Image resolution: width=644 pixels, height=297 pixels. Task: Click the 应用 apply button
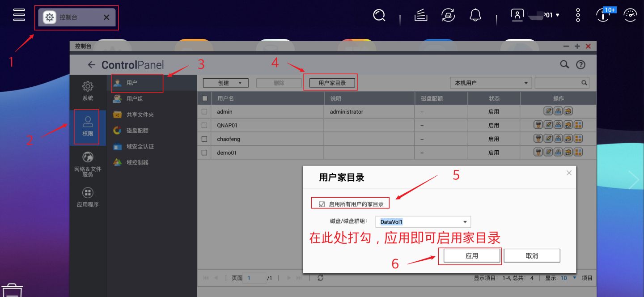pyautogui.click(x=471, y=255)
